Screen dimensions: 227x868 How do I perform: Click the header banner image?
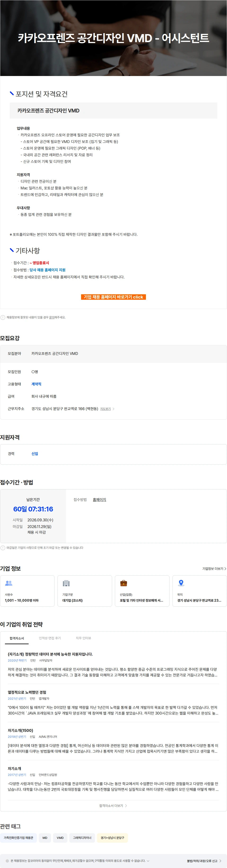113,38
